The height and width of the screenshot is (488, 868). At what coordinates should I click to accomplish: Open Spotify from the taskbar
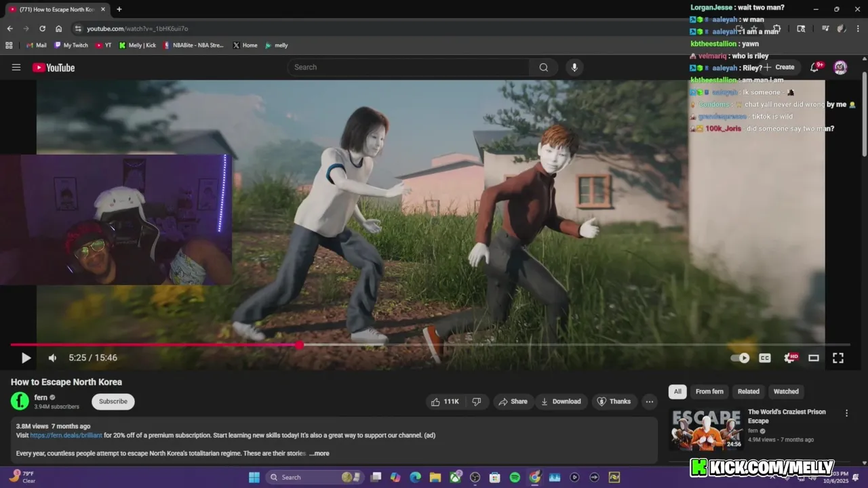tap(515, 477)
